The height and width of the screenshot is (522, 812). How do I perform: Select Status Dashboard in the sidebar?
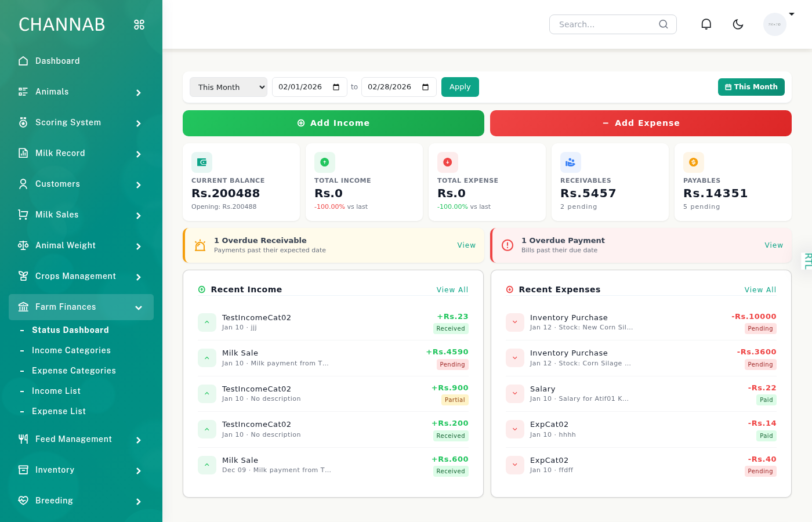[x=70, y=330]
